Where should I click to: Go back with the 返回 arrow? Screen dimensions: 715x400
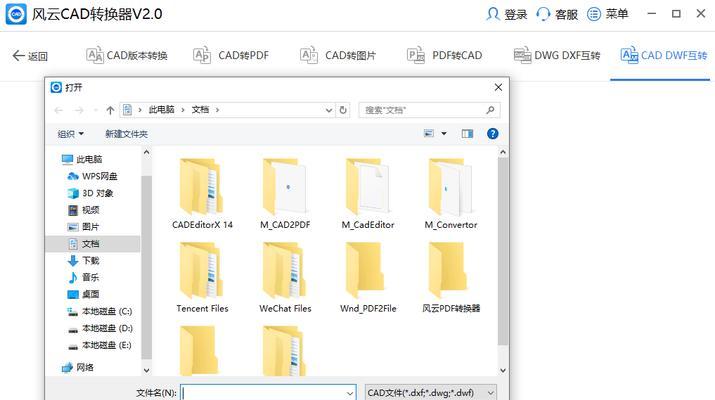point(30,56)
